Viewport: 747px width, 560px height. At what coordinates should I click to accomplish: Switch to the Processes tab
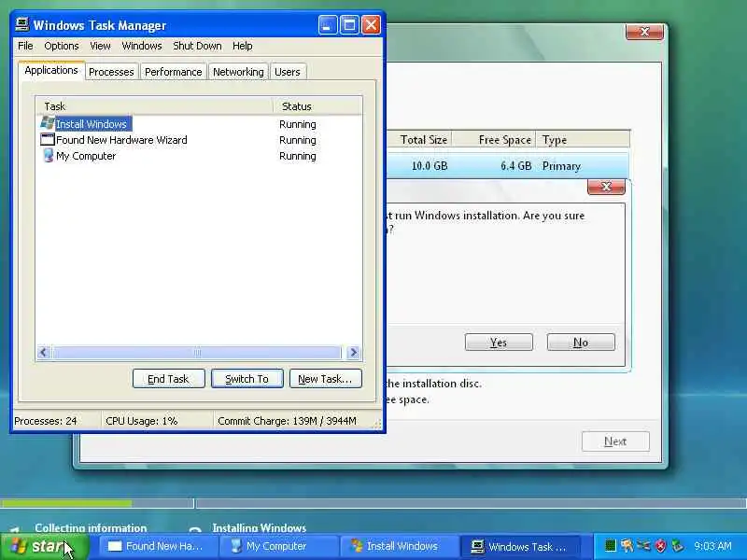tap(111, 72)
